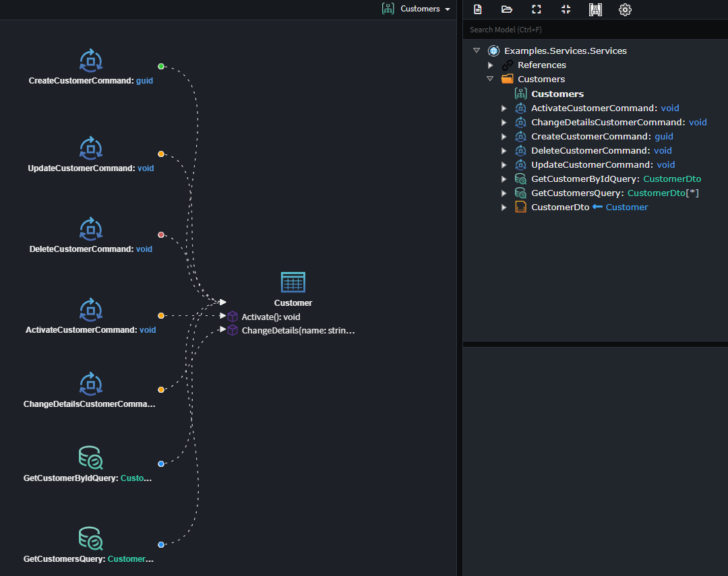Expand GetCustomerByIdQuery in the tree
This screenshot has width=728, height=576.
point(504,179)
